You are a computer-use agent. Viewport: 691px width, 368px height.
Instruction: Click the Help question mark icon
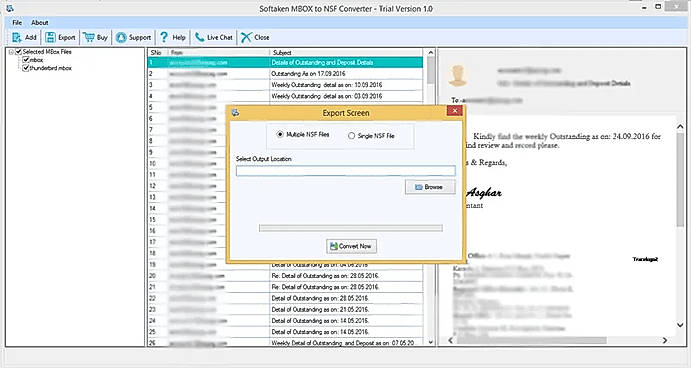pos(164,37)
